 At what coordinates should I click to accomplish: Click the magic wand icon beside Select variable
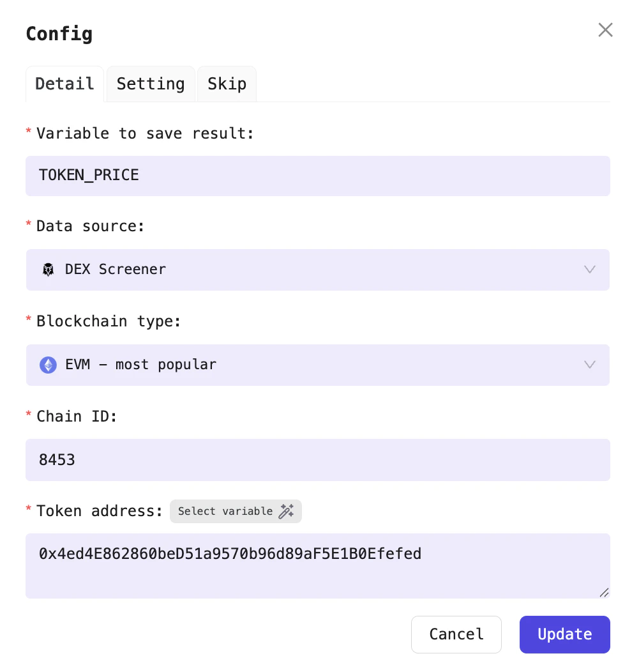pyautogui.click(x=286, y=511)
